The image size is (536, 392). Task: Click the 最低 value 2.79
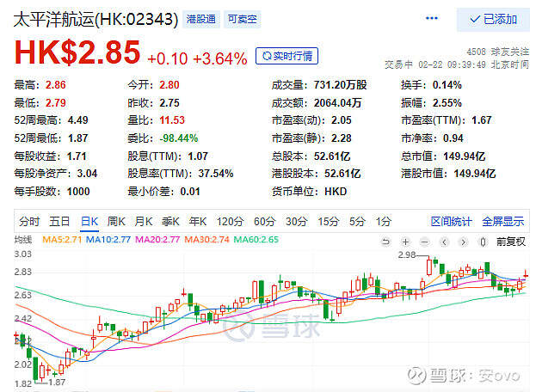click(56, 103)
